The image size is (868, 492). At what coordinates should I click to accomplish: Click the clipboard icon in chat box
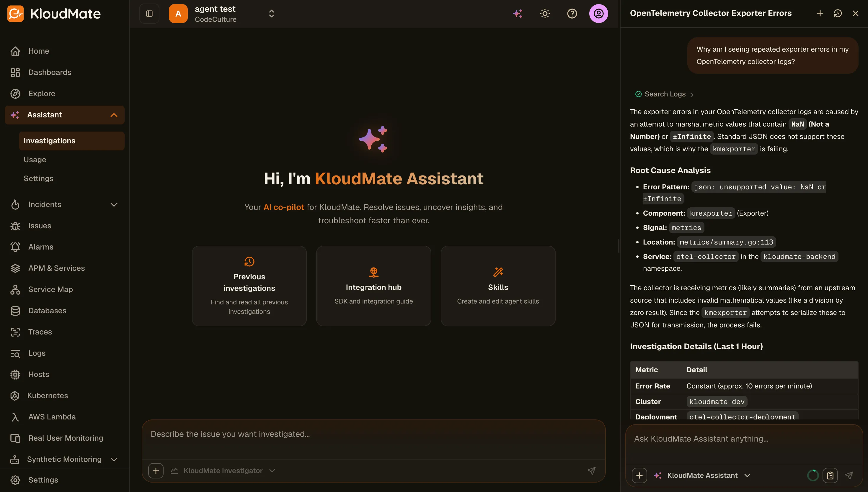(830, 475)
